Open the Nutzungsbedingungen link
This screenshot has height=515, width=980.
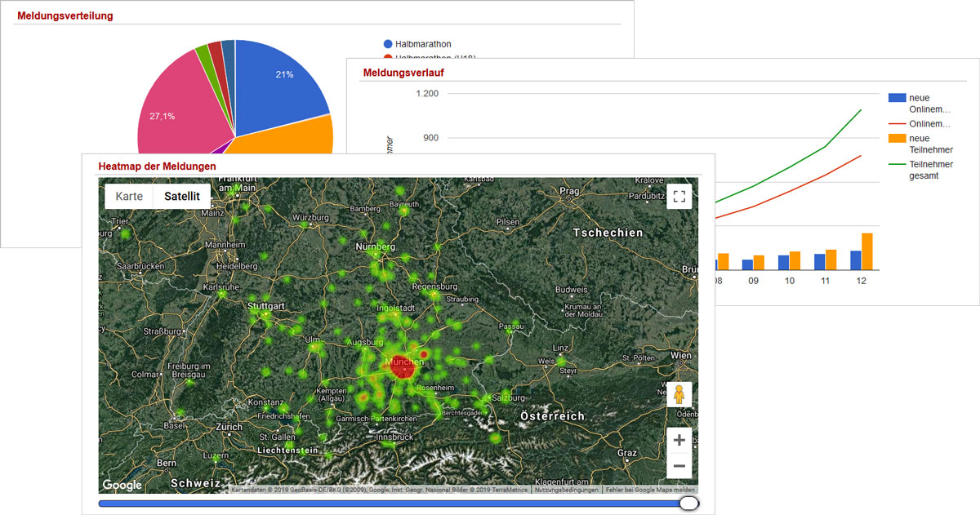coord(565,490)
